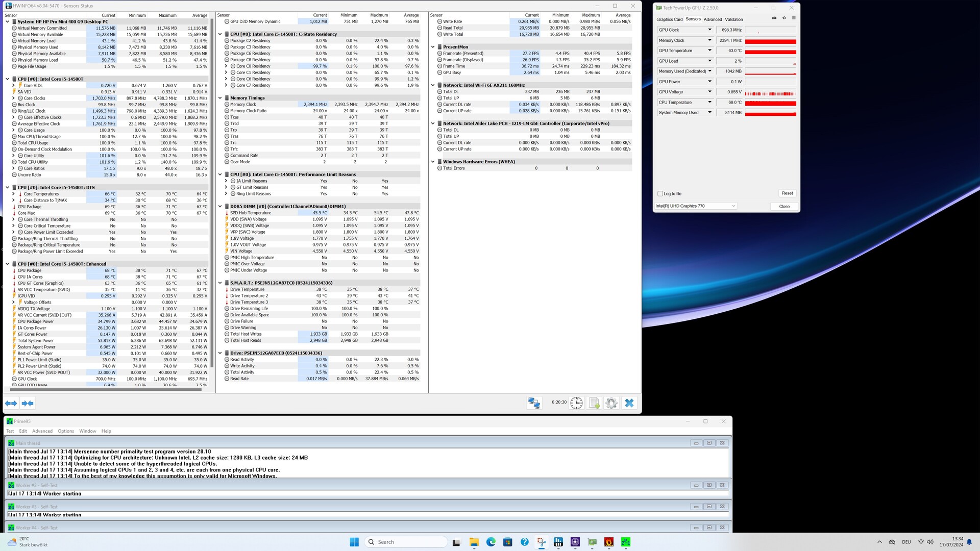Enable the Log to file checkbox

point(660,194)
